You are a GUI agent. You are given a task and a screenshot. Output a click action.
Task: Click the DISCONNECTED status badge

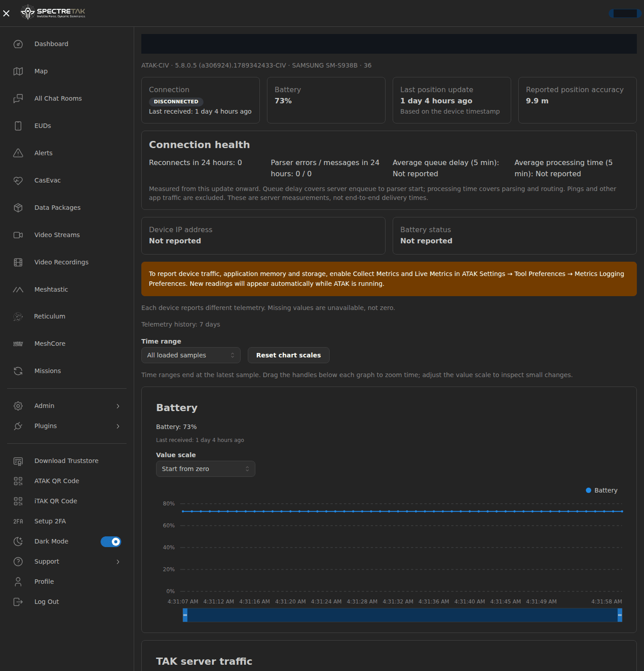[x=176, y=102]
